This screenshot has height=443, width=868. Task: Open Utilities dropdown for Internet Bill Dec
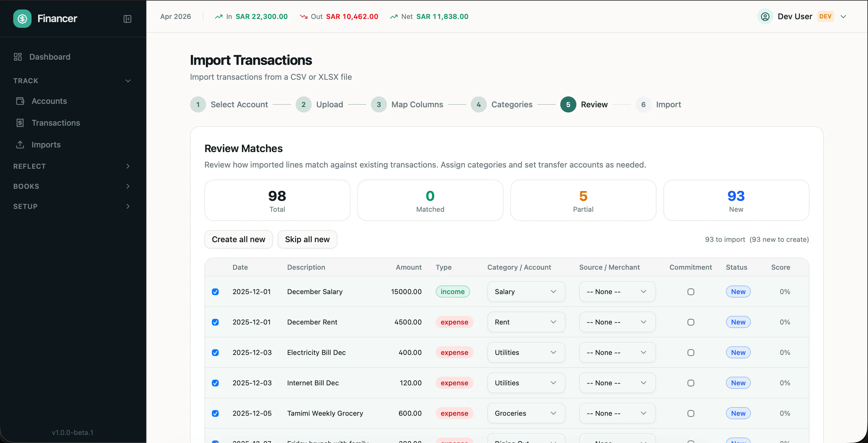tap(526, 383)
